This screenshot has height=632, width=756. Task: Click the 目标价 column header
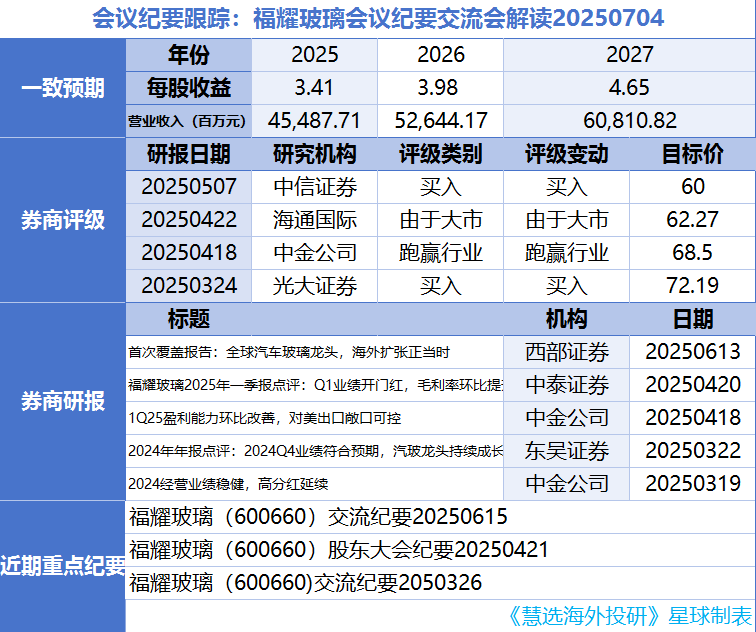tap(692, 154)
